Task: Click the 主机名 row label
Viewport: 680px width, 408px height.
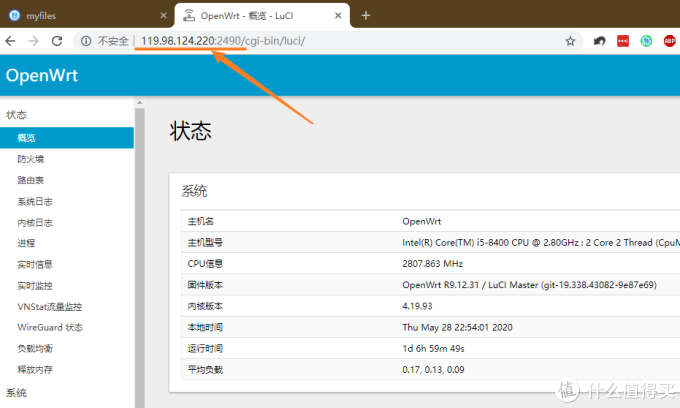Action: point(200,222)
